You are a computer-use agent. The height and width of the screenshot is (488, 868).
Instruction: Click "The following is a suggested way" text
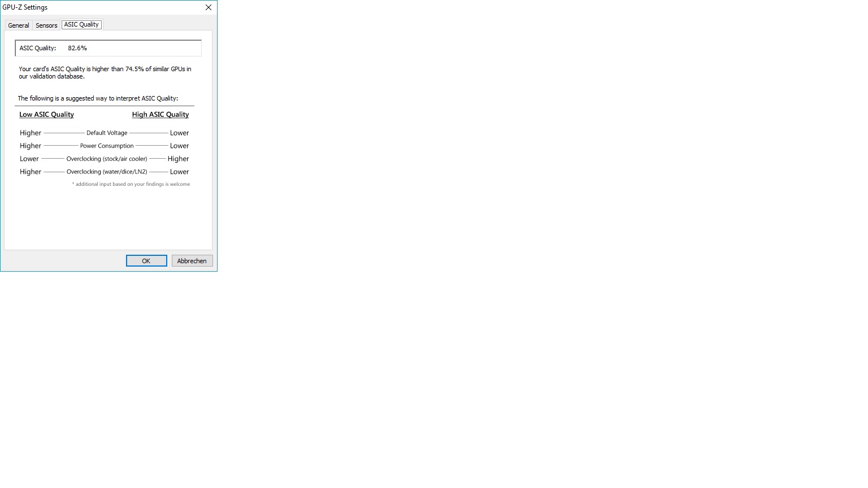[98, 98]
